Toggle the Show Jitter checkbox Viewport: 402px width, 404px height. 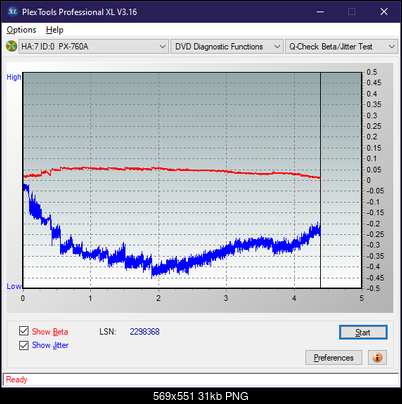coord(24,345)
